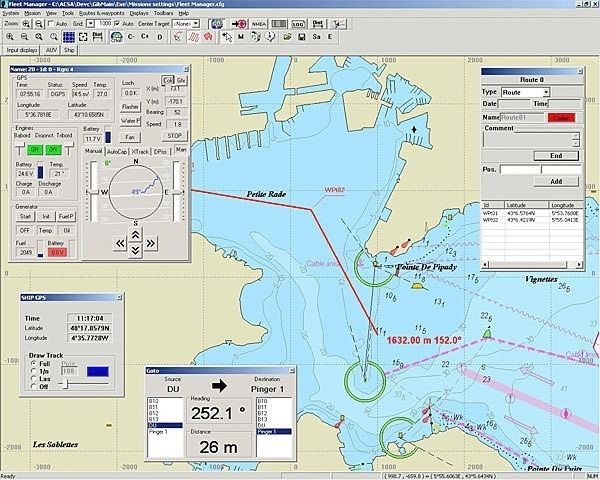The height and width of the screenshot is (480, 600).
Task: Click the open folder icon
Action: click(287, 37)
